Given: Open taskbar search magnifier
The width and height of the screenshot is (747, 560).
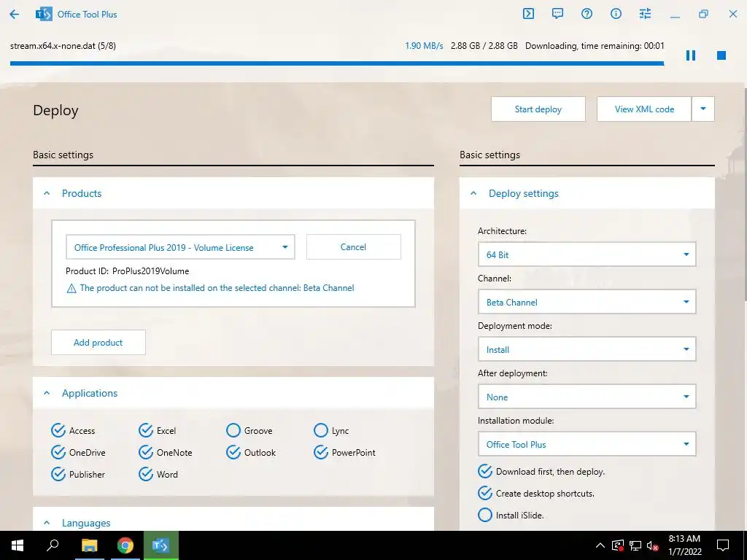Looking at the screenshot, I should (53, 545).
